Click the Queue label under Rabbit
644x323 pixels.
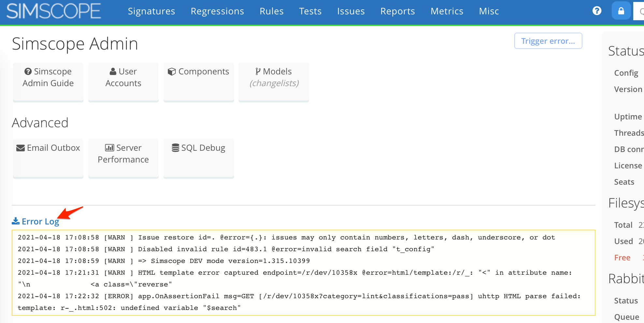click(x=626, y=317)
